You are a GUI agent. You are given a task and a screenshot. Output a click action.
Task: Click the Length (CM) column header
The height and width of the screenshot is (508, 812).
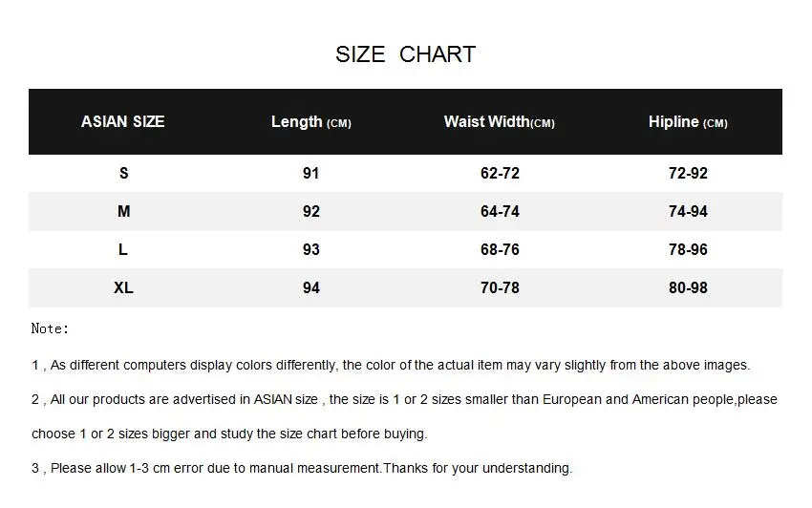click(x=311, y=121)
